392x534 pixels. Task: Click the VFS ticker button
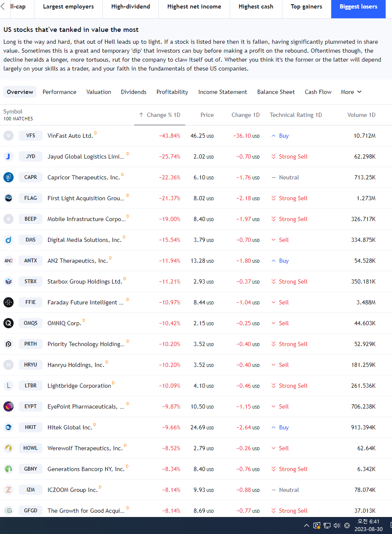point(31,136)
